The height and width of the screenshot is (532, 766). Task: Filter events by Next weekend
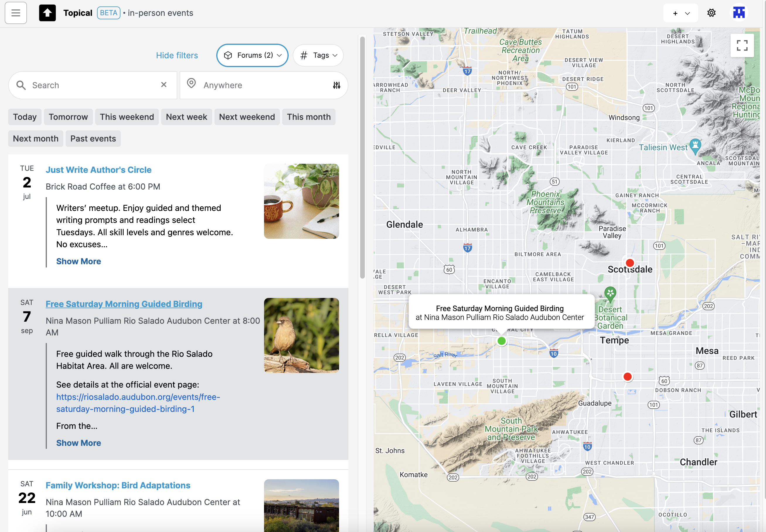pyautogui.click(x=247, y=117)
